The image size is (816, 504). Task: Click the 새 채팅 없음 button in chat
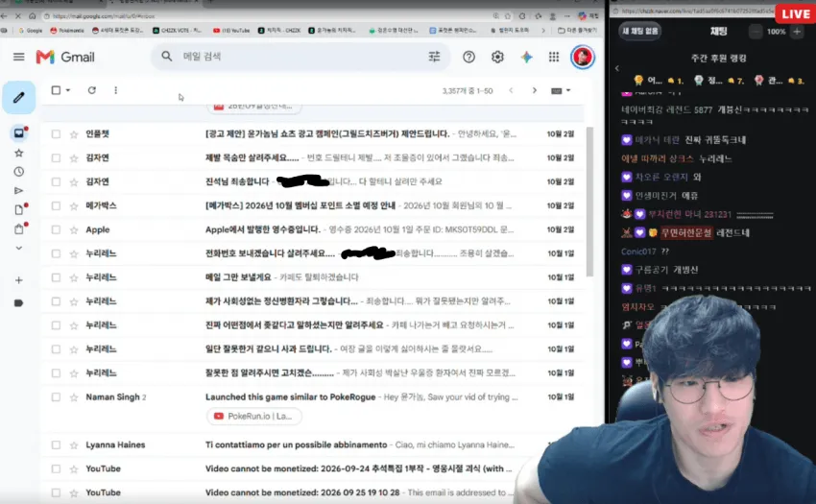tap(640, 32)
